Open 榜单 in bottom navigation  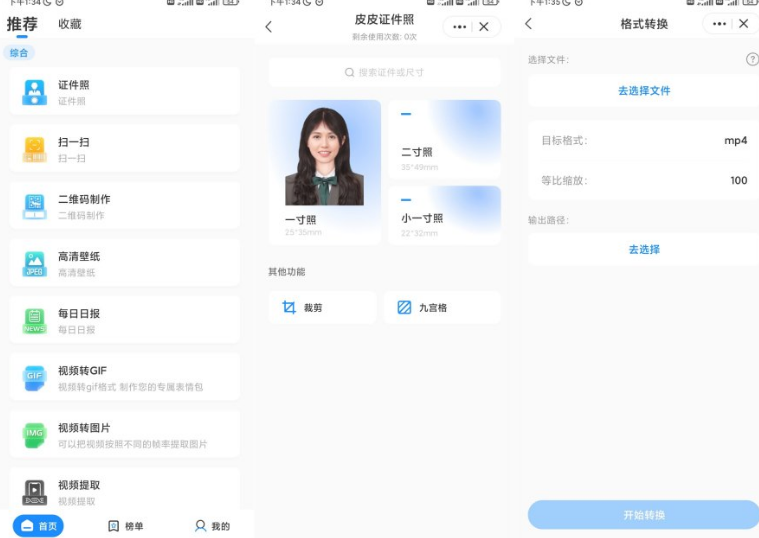click(126, 526)
